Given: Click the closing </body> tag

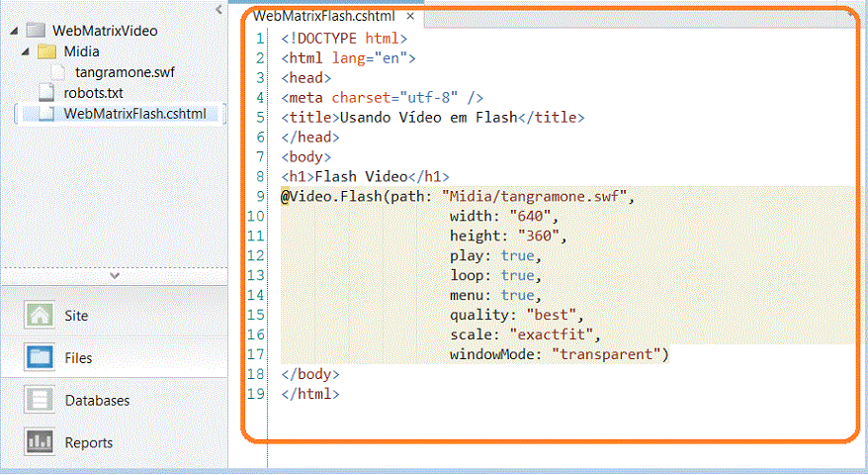Looking at the screenshot, I should point(310,375).
